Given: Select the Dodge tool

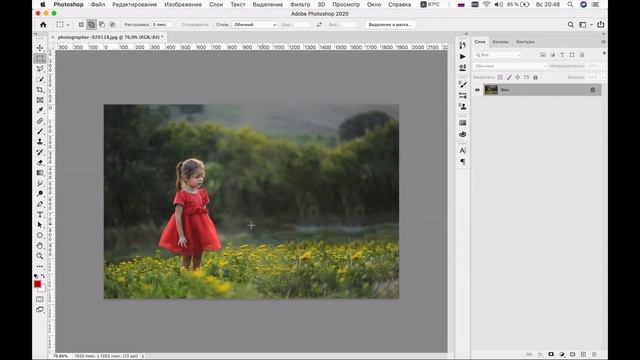Looking at the screenshot, I should (40, 193).
